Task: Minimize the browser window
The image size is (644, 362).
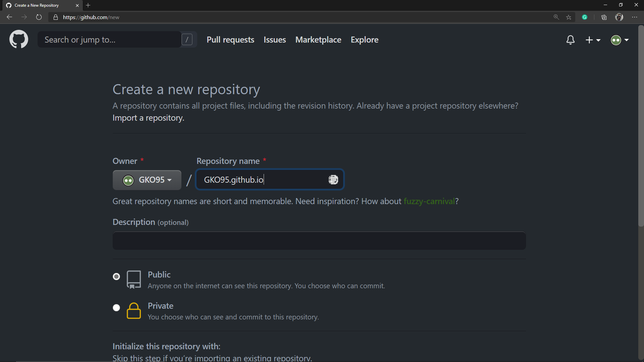Action: tap(605, 5)
